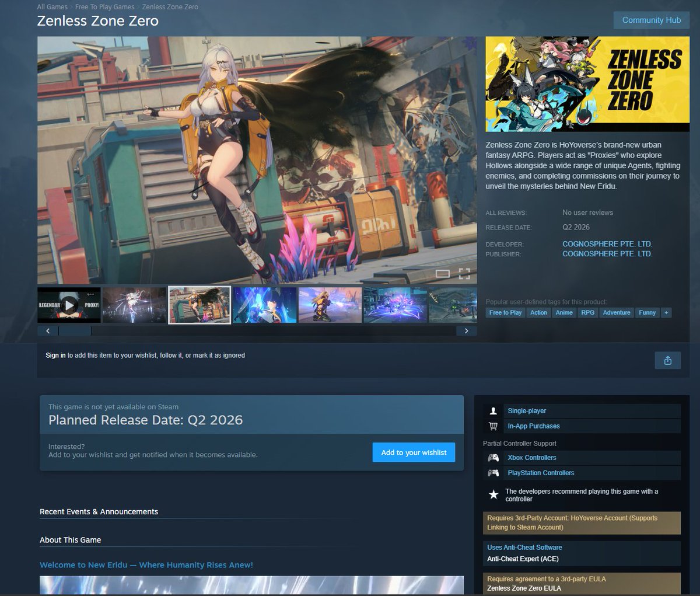Click the fullscreen icon on the screenshot

[464, 274]
